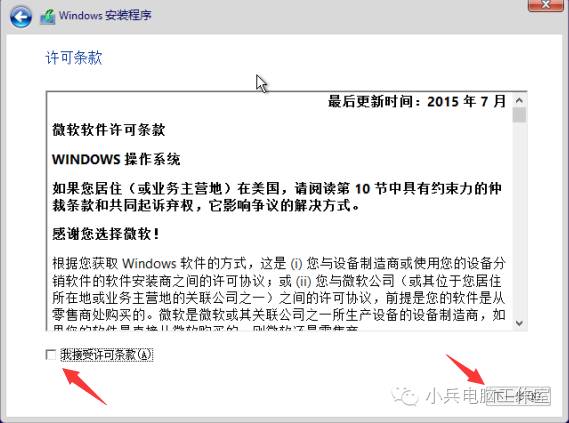The image size is (569, 423).
Task: Click the license scrollbar down arrow
Action: pyautogui.click(x=519, y=323)
